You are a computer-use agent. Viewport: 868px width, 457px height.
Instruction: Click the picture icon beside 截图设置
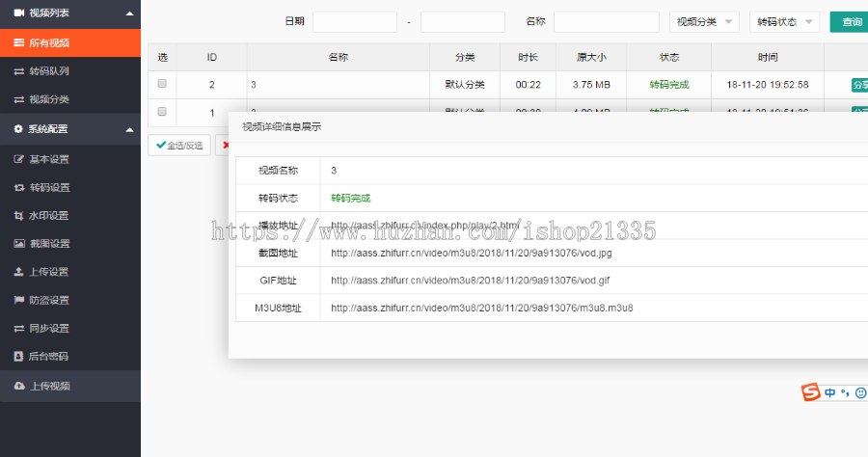(19, 243)
